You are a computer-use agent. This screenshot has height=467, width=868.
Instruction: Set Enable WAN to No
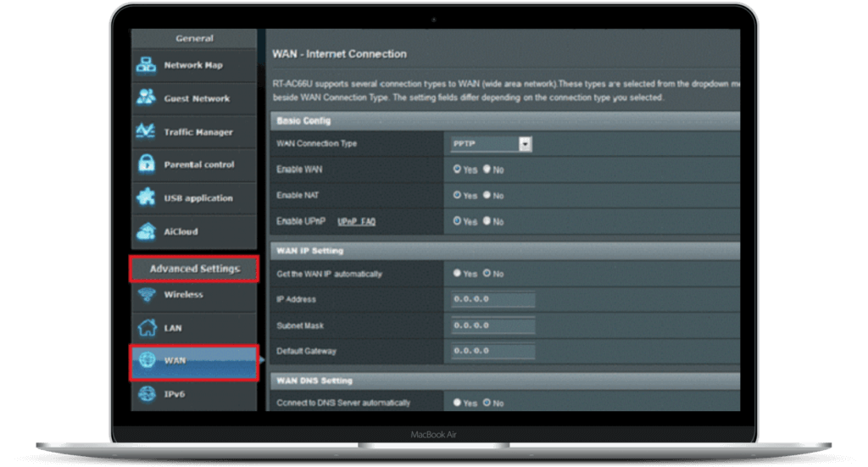point(487,170)
